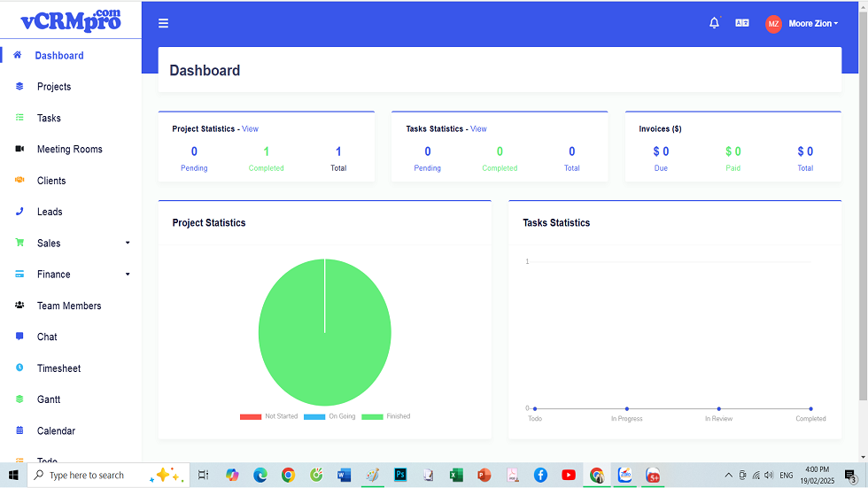The width and height of the screenshot is (868, 488).
Task: Open the Moore Zion user dropdown
Action: 812,24
